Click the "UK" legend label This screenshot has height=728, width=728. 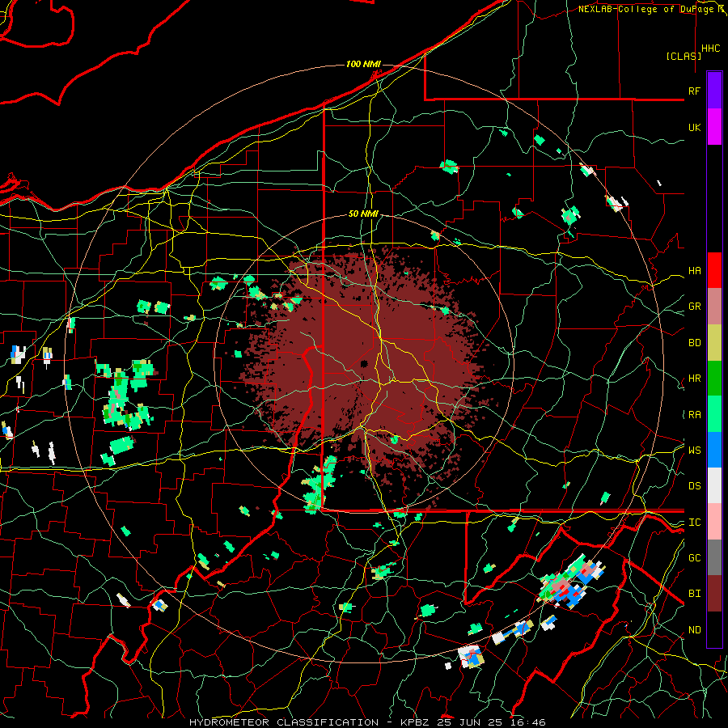[x=694, y=128]
